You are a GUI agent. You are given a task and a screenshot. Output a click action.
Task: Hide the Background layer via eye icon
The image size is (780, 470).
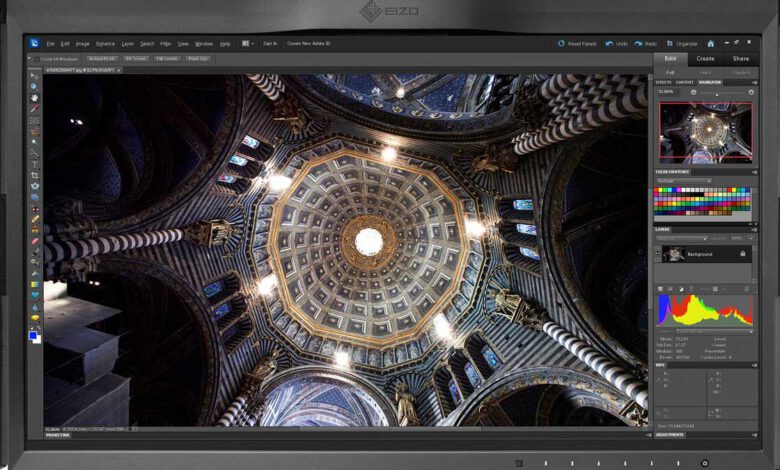tap(659, 254)
